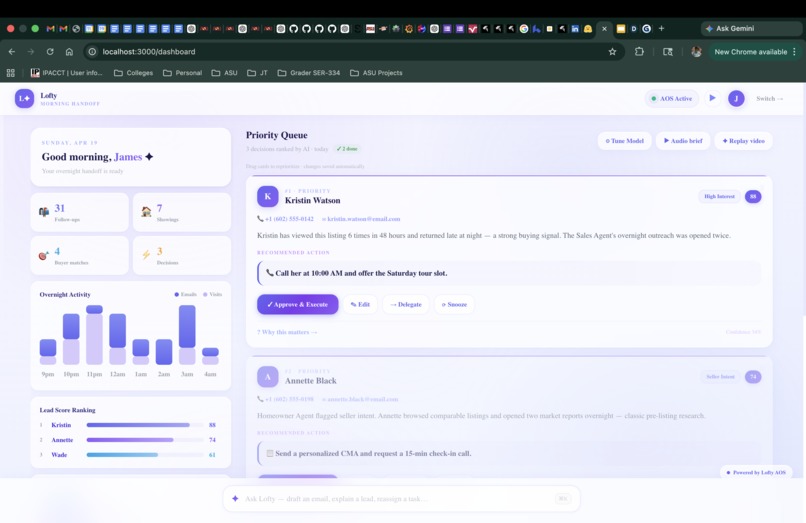Close the active dashboard tab
This screenshot has width=806, height=523.
click(604, 28)
